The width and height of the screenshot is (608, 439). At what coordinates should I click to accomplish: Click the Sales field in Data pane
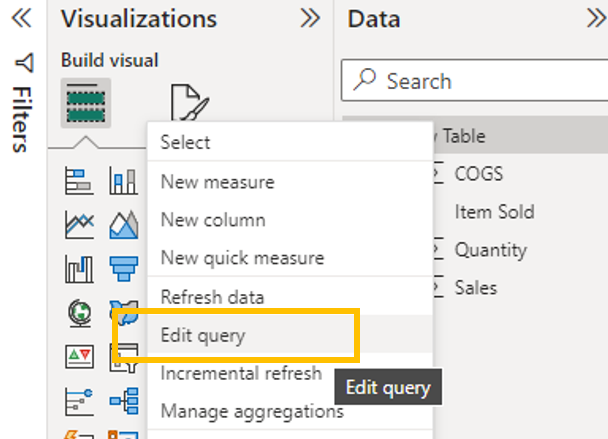475,288
